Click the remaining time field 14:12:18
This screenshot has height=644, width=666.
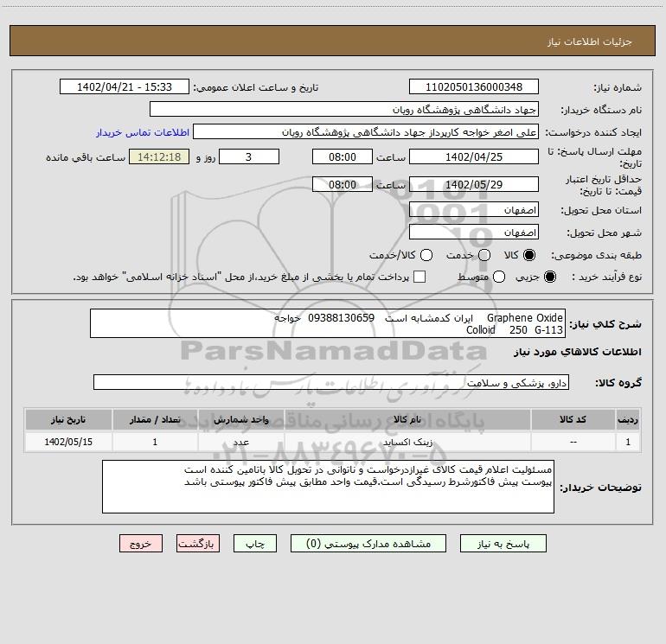pos(159,156)
